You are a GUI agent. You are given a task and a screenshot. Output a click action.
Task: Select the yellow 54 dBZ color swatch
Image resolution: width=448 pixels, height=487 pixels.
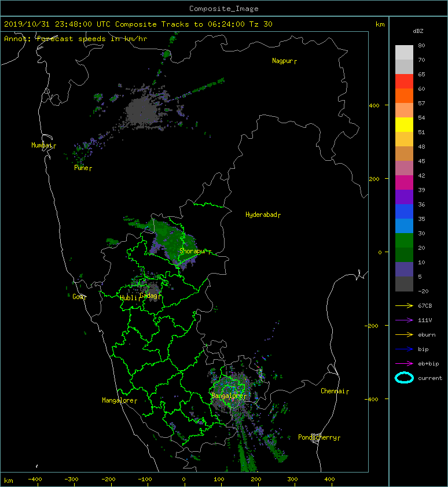pos(404,124)
